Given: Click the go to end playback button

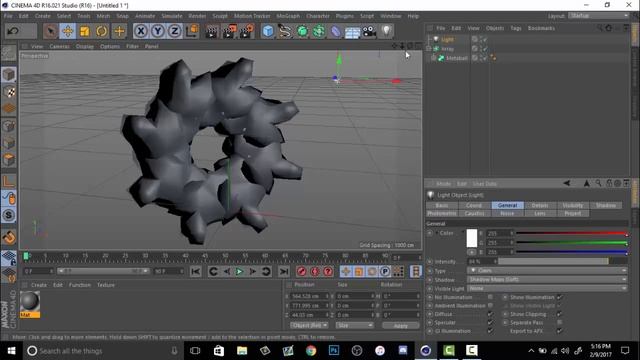Looking at the screenshot, I should coord(284,271).
